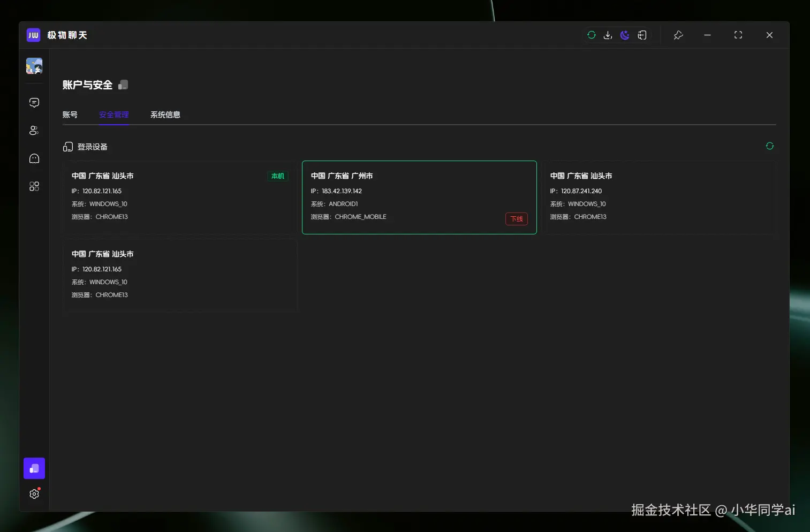The width and height of the screenshot is (810, 532).
Task: Click the 账户与安全 heading
Action: (87, 85)
